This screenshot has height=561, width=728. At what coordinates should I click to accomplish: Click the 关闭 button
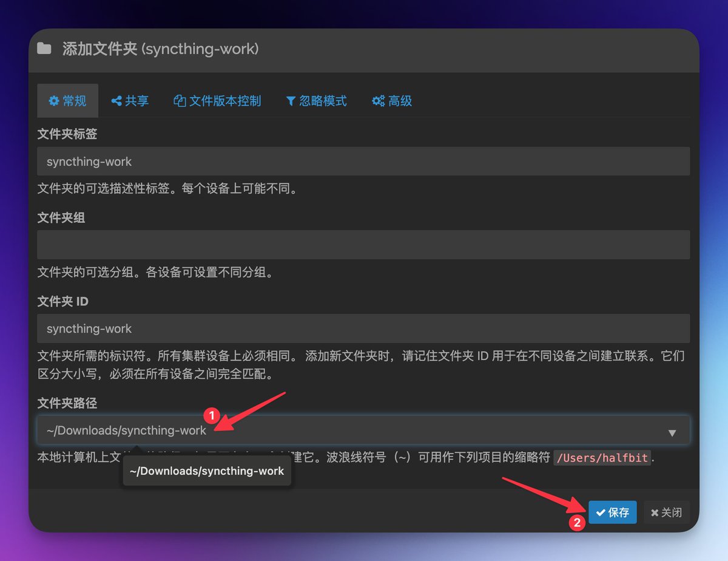coord(666,512)
